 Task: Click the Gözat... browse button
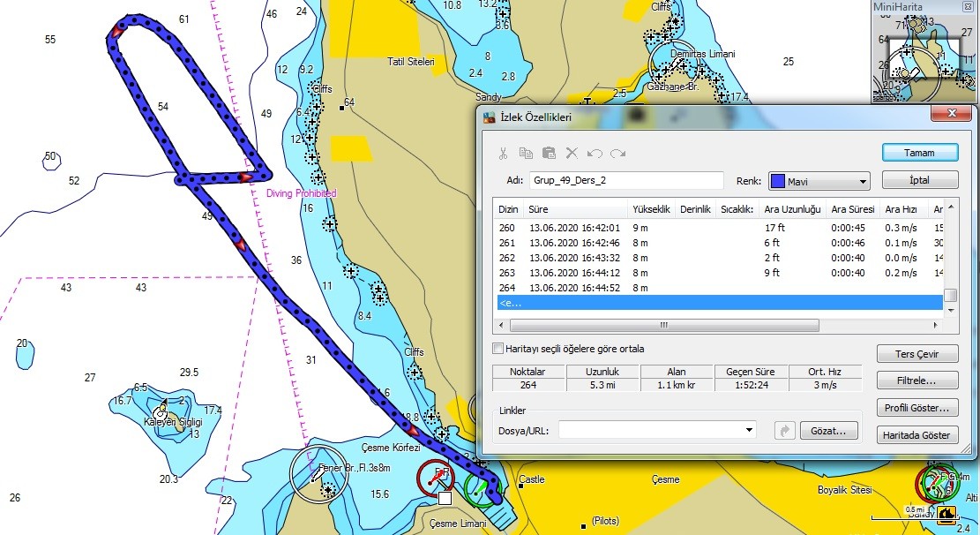(829, 431)
